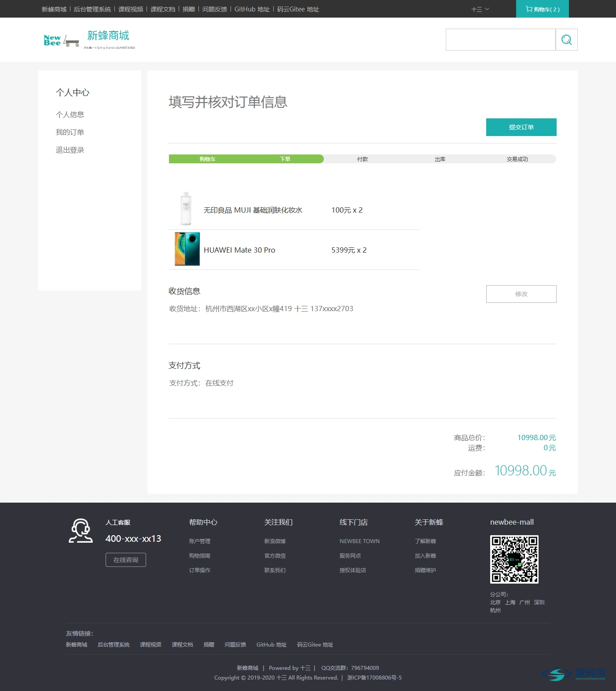616x691 pixels.
Task: Click 订单操作 footer link
Action: [x=200, y=570]
